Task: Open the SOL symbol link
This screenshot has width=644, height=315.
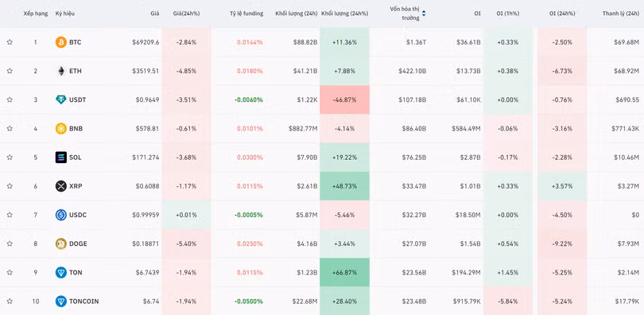Action: (x=76, y=157)
